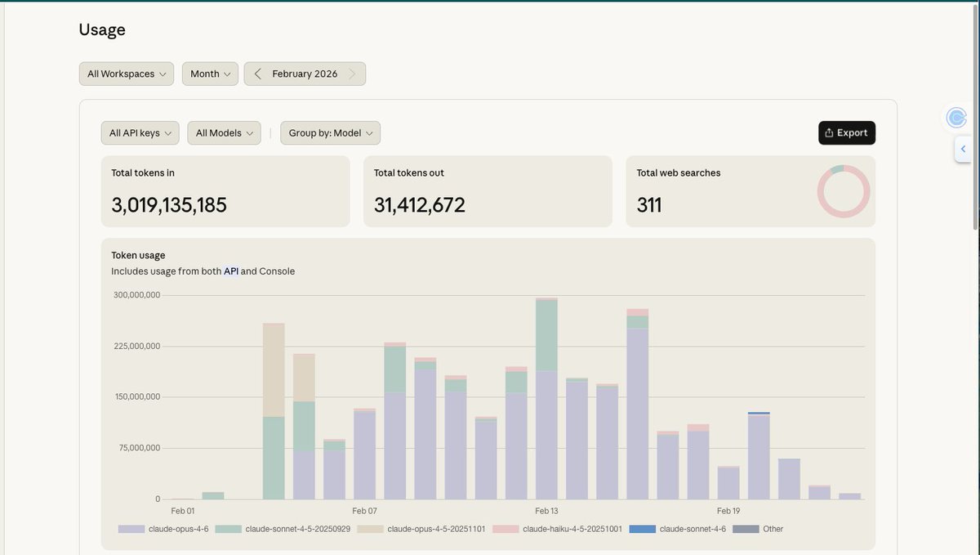
Task: Click the Feb 07 axis label
Action: point(364,510)
